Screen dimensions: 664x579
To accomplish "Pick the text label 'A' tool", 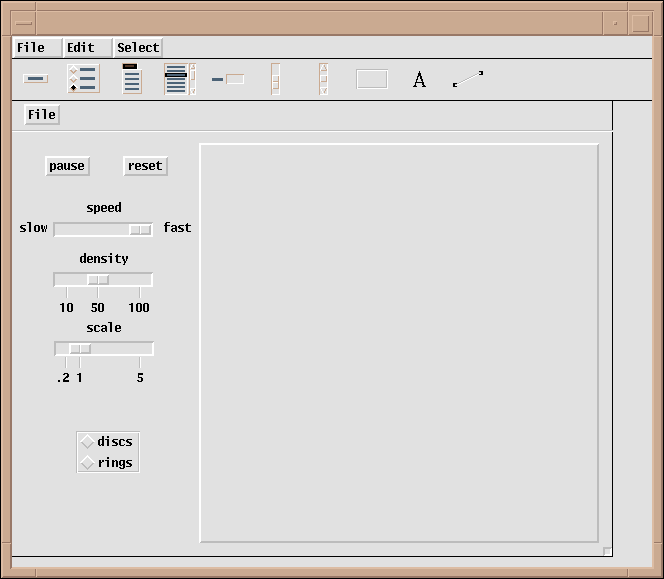I will pyautogui.click(x=419, y=79).
